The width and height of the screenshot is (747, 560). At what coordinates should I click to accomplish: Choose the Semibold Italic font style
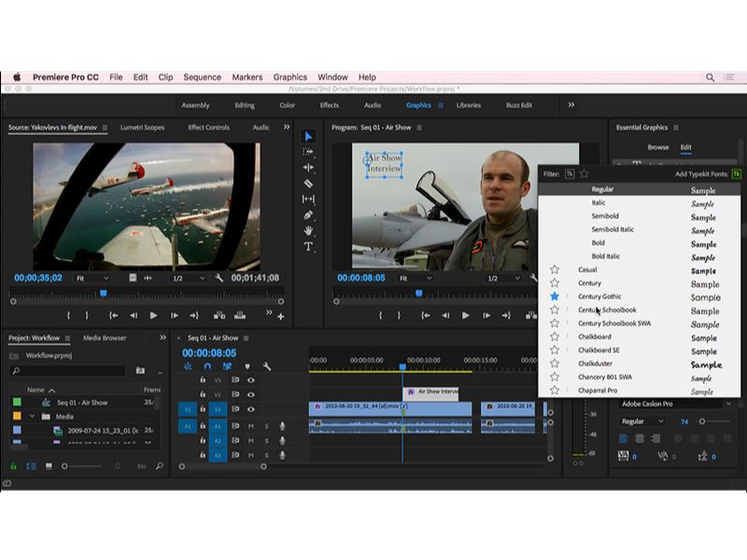612,230
